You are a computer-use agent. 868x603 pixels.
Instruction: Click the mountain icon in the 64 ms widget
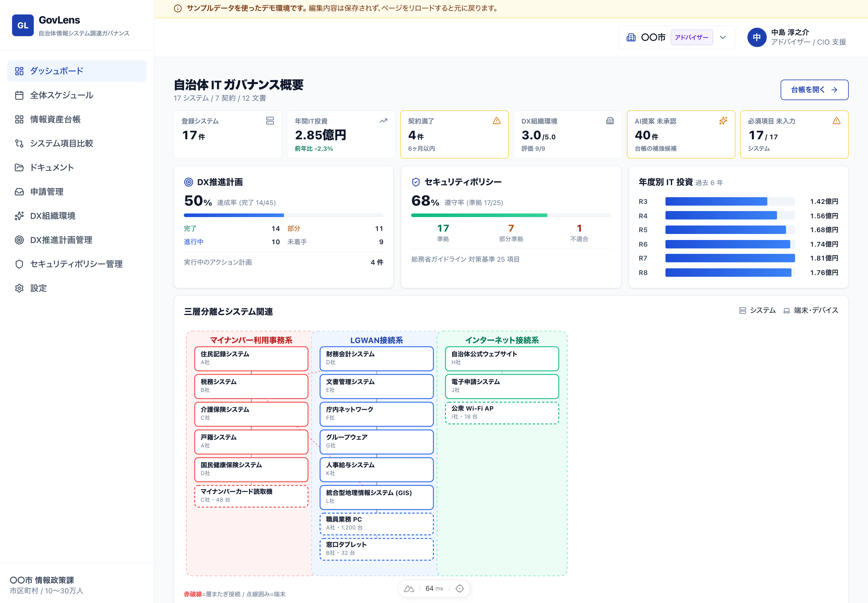[409, 589]
